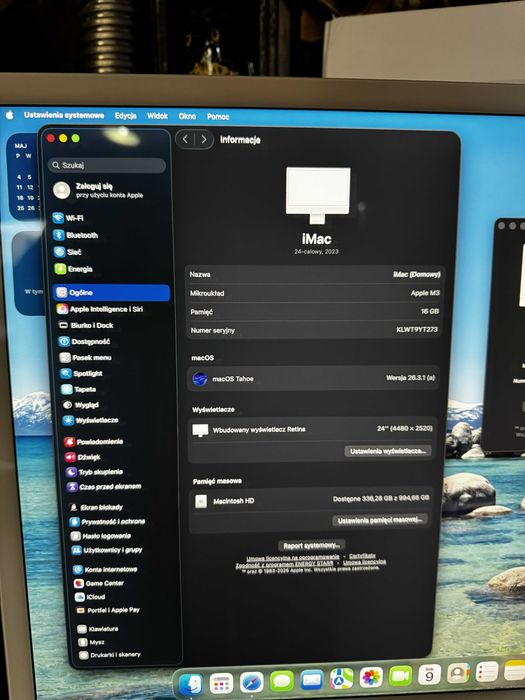Open Reminders from the Dock

point(487,672)
